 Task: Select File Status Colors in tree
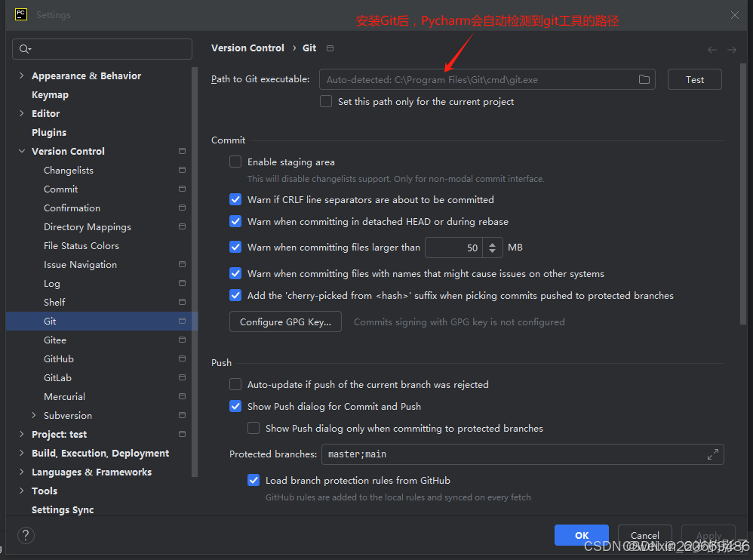click(81, 246)
